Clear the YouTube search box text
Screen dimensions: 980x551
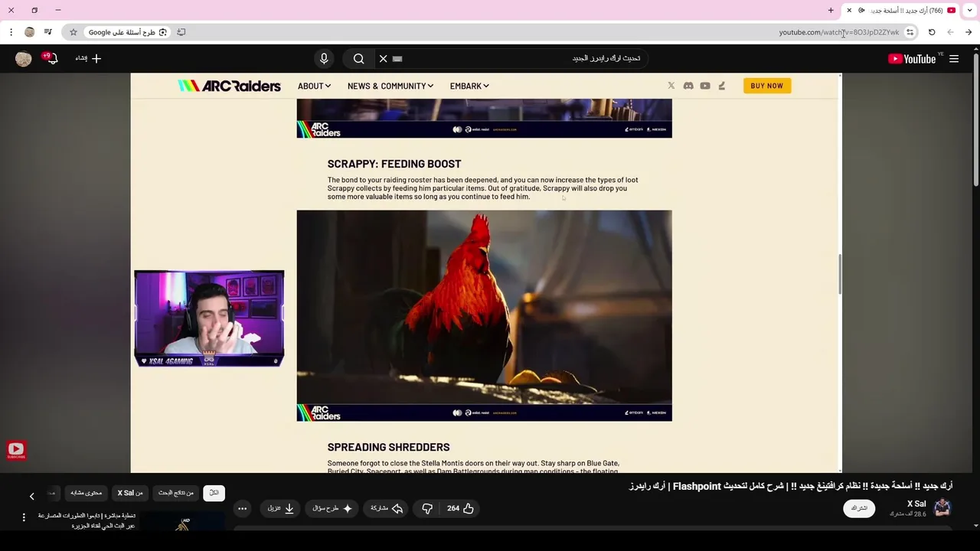[383, 58]
